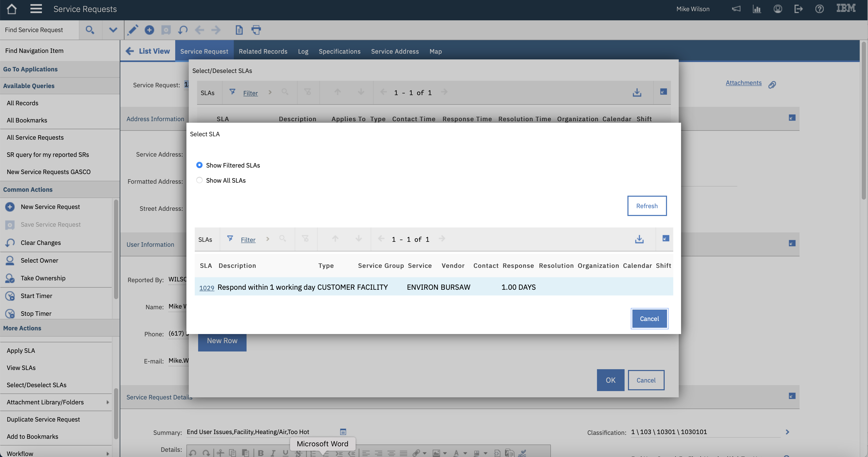Click the New Service Request plus toolbar icon

pos(149,30)
